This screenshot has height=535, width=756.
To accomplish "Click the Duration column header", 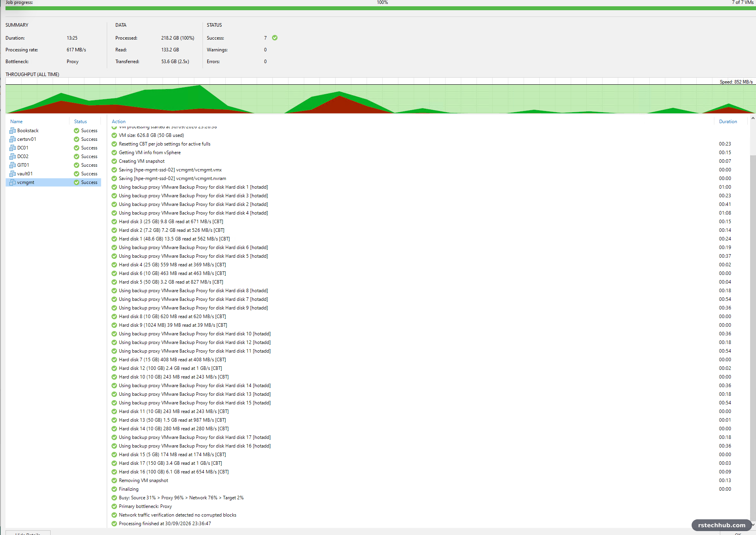I will pos(728,122).
